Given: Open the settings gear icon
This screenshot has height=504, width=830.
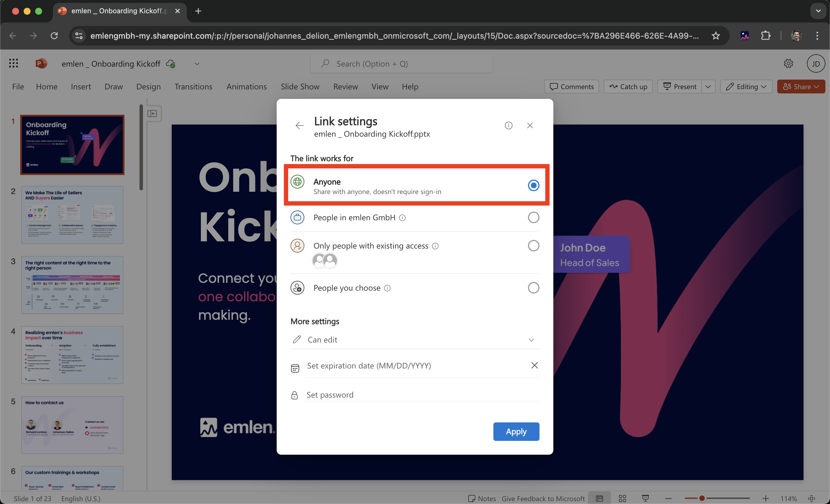Looking at the screenshot, I should pyautogui.click(x=788, y=63).
